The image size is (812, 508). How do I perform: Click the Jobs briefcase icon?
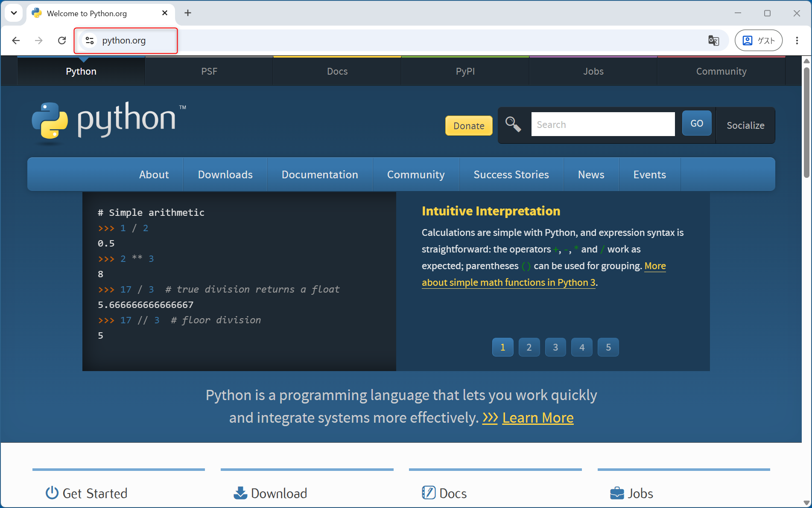(617, 493)
